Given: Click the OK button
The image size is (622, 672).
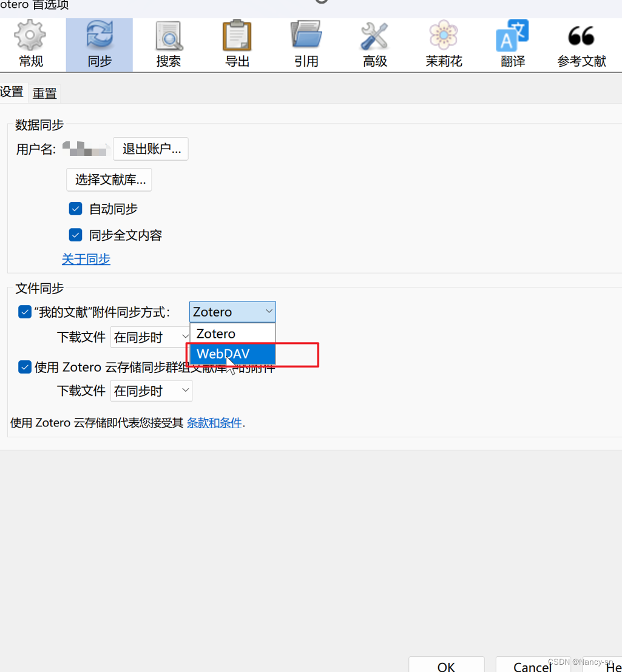Looking at the screenshot, I should click(x=446, y=665).
